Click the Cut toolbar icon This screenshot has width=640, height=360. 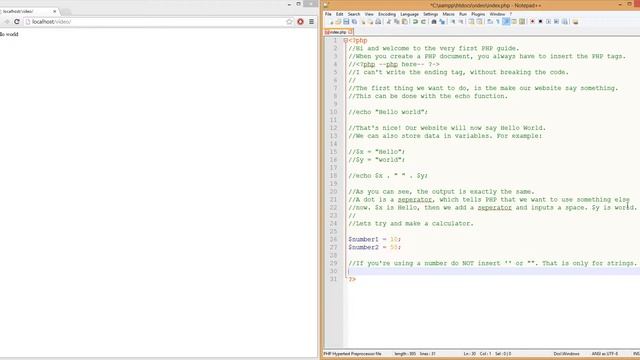click(x=388, y=22)
